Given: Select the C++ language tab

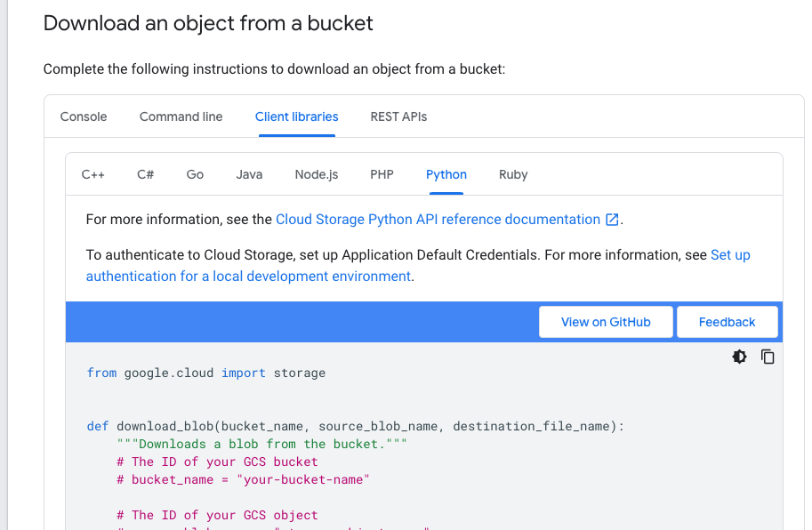Looking at the screenshot, I should (93, 175).
